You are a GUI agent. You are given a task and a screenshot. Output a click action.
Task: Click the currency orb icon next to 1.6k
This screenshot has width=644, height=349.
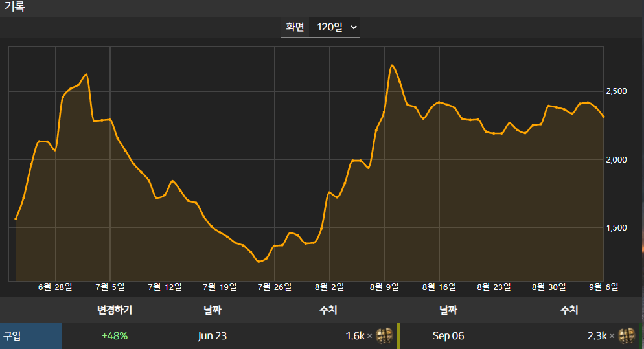point(384,336)
